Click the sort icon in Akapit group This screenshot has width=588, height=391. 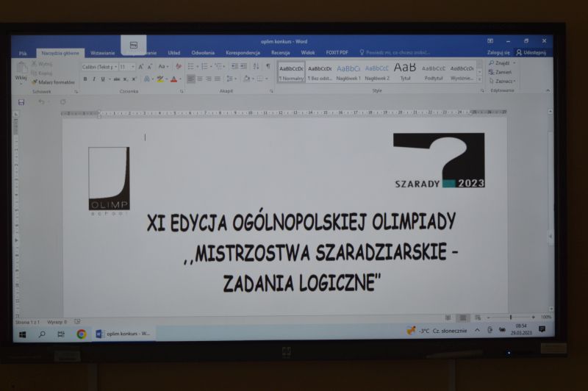257,66
